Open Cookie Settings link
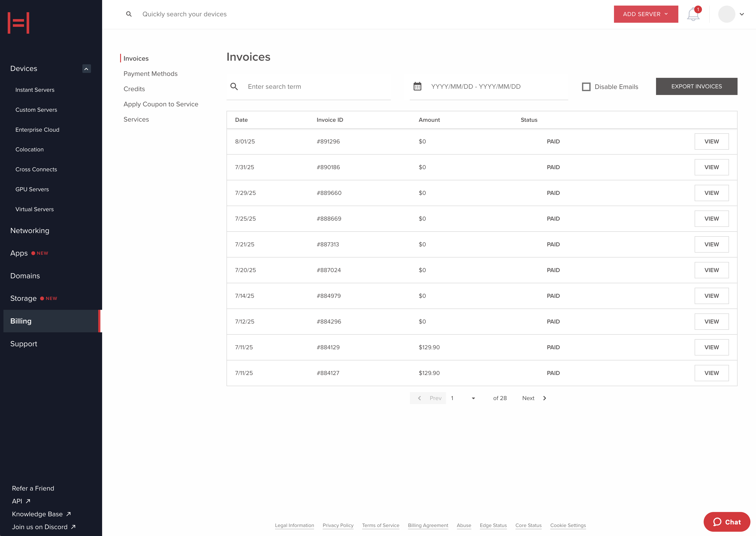 pyautogui.click(x=568, y=525)
